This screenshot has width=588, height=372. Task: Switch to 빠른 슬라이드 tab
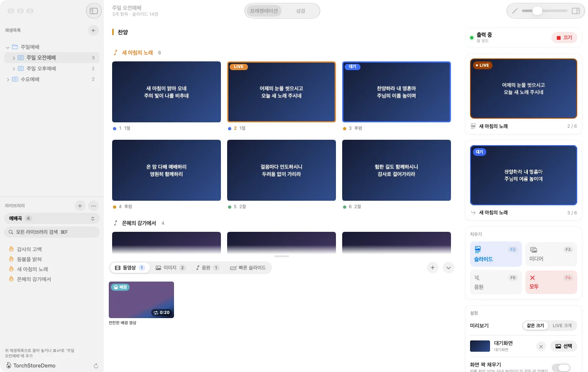(x=248, y=268)
